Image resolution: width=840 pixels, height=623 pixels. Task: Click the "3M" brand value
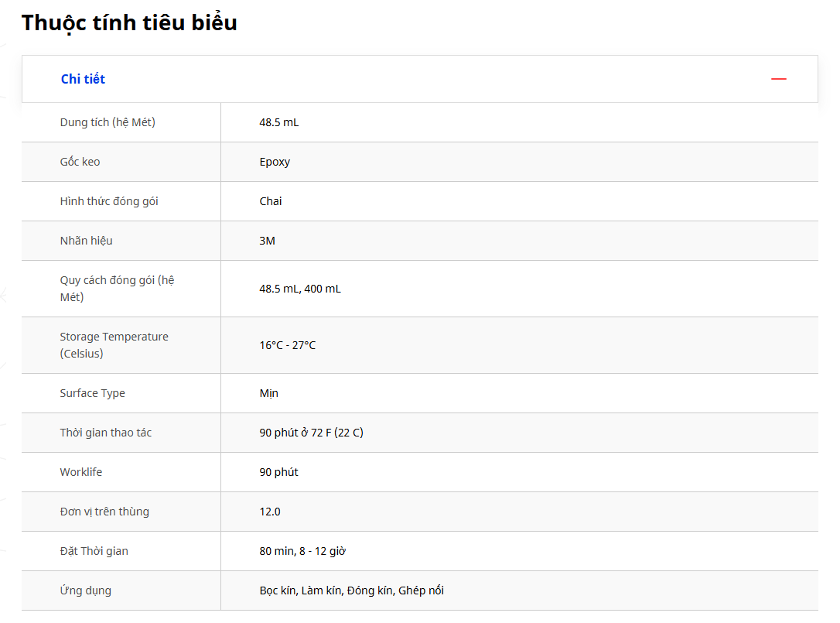coord(267,241)
